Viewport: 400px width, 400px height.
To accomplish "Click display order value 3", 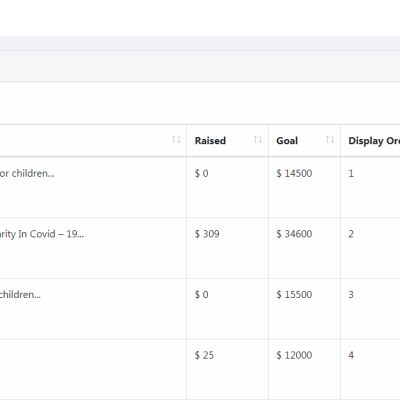I will (351, 295).
